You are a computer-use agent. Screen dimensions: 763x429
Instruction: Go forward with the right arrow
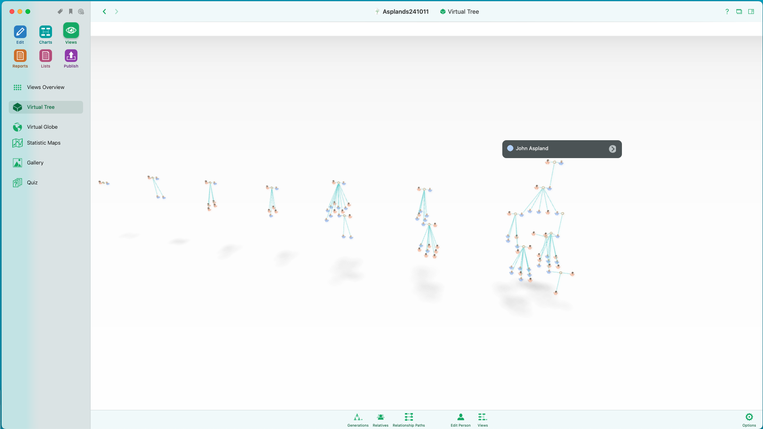click(x=116, y=11)
